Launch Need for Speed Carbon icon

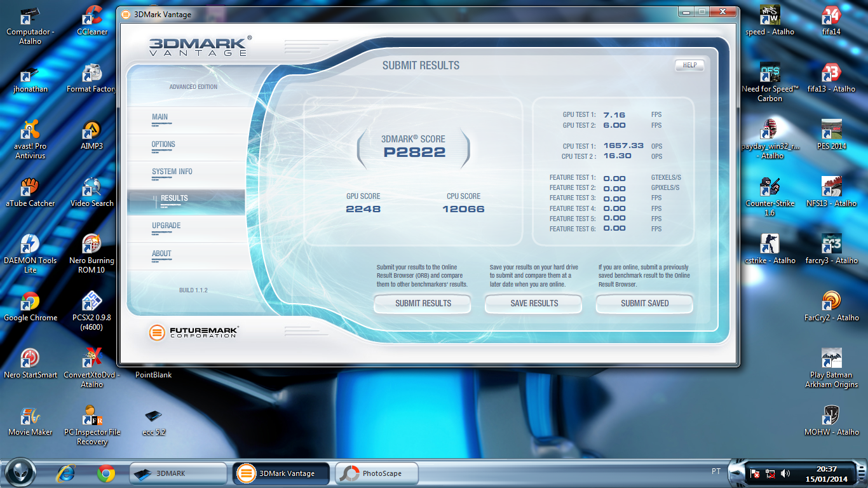pos(770,82)
